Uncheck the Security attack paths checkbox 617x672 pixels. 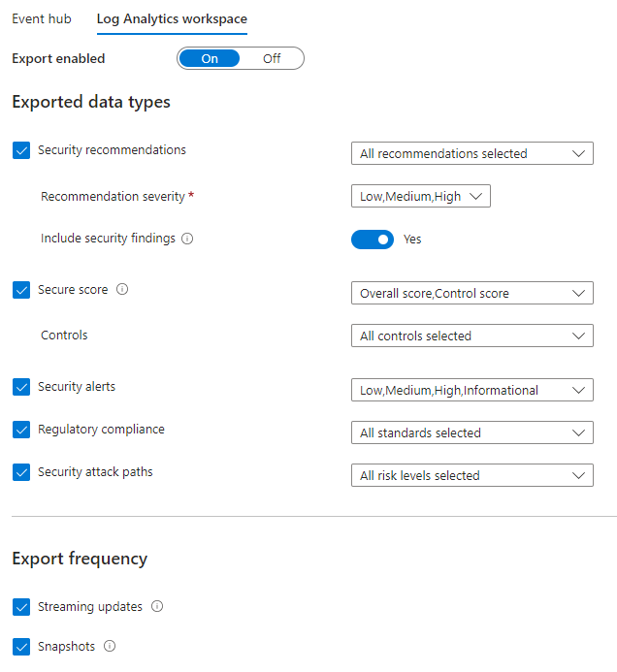[21, 472]
